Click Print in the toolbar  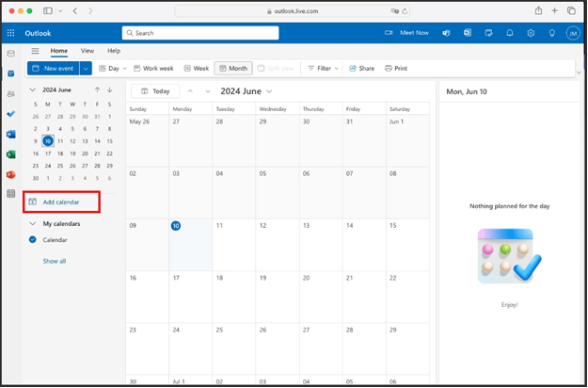[x=396, y=69]
